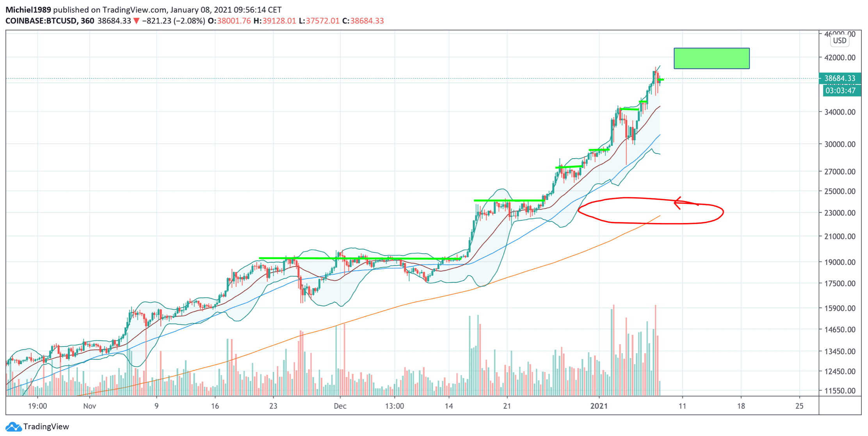Click the author name Michiel1989
868x436 pixels.
pyautogui.click(x=28, y=10)
